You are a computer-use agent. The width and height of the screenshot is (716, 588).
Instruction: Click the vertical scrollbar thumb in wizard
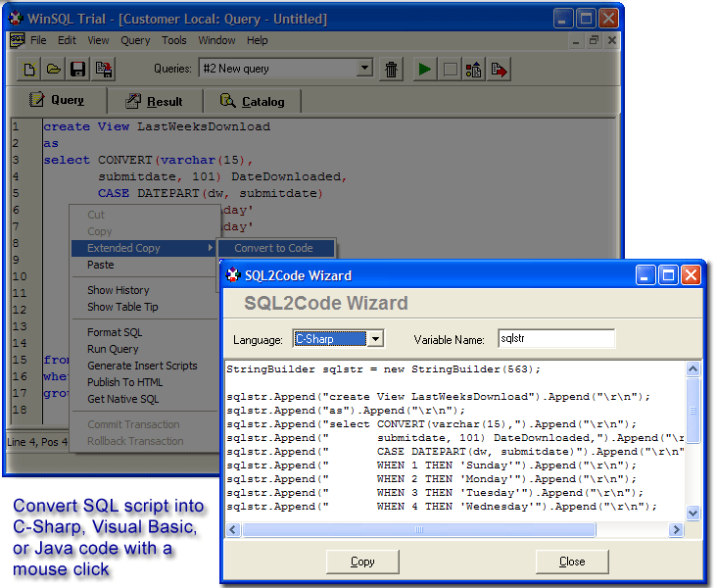(692, 410)
